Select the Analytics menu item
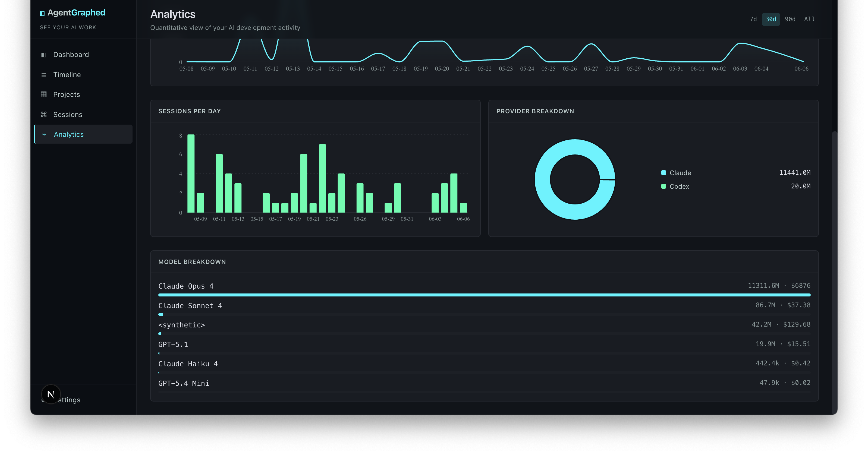Viewport: 868px width, 455px height. [x=83, y=134]
